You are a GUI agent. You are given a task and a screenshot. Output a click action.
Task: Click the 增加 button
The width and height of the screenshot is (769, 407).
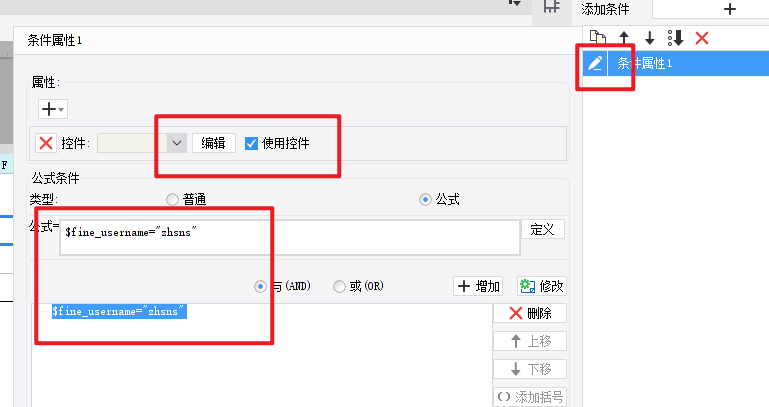(x=479, y=286)
